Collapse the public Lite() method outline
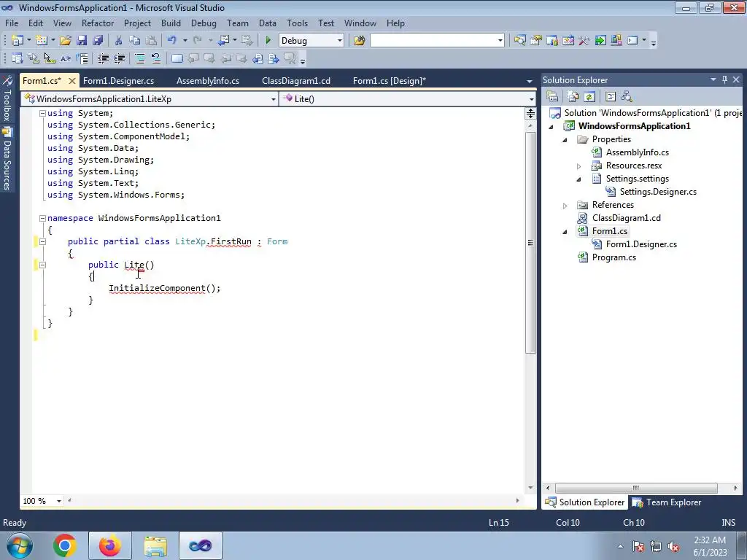Viewport: 747px width, 560px height. tap(42, 265)
